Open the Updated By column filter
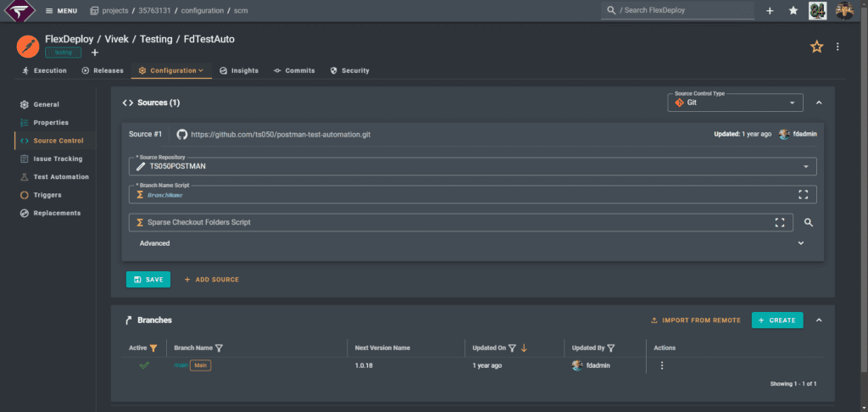 click(x=610, y=348)
